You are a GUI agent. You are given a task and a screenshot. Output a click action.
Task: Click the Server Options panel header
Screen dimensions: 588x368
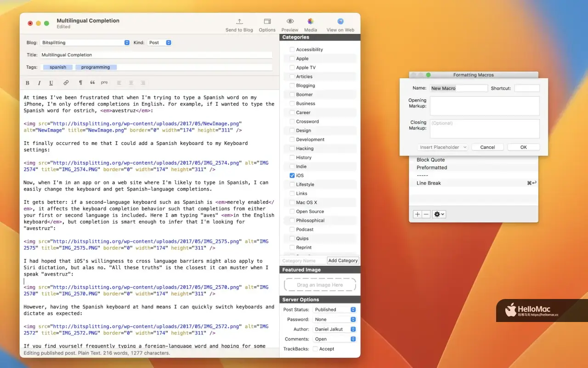pyautogui.click(x=320, y=299)
